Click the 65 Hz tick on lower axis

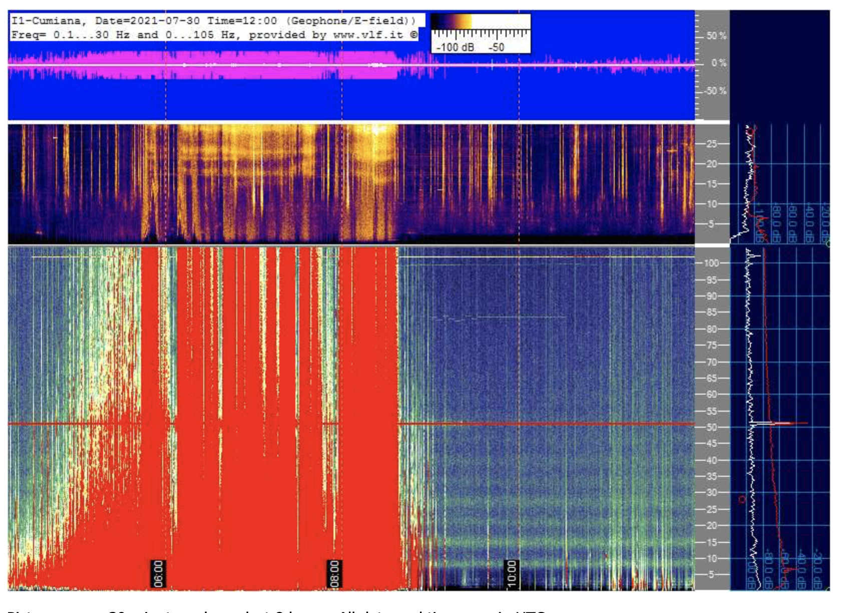pos(711,378)
